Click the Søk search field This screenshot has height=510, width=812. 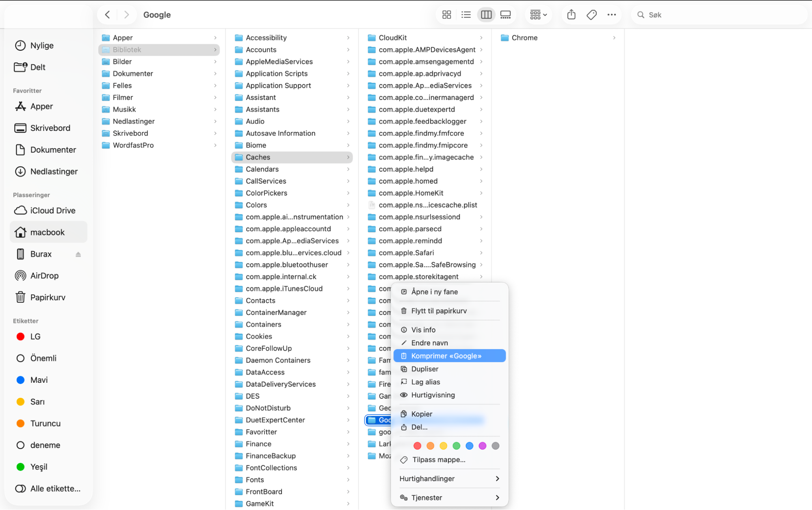tap(719, 15)
